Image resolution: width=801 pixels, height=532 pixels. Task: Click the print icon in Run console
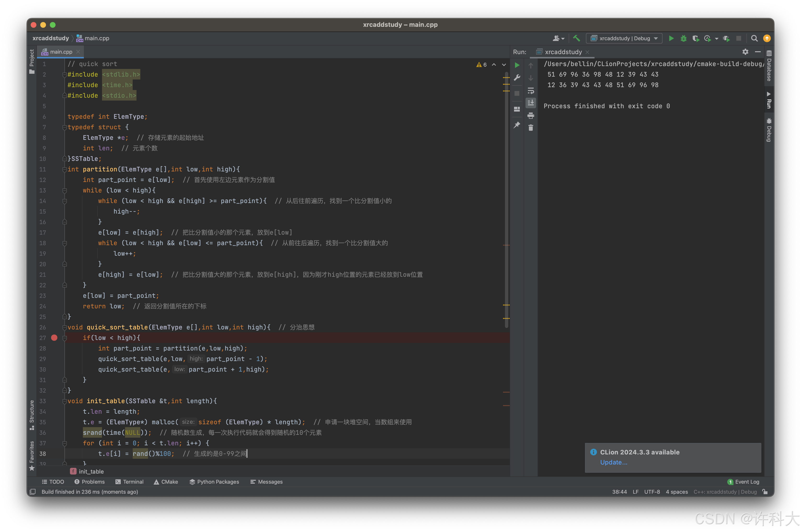point(531,116)
